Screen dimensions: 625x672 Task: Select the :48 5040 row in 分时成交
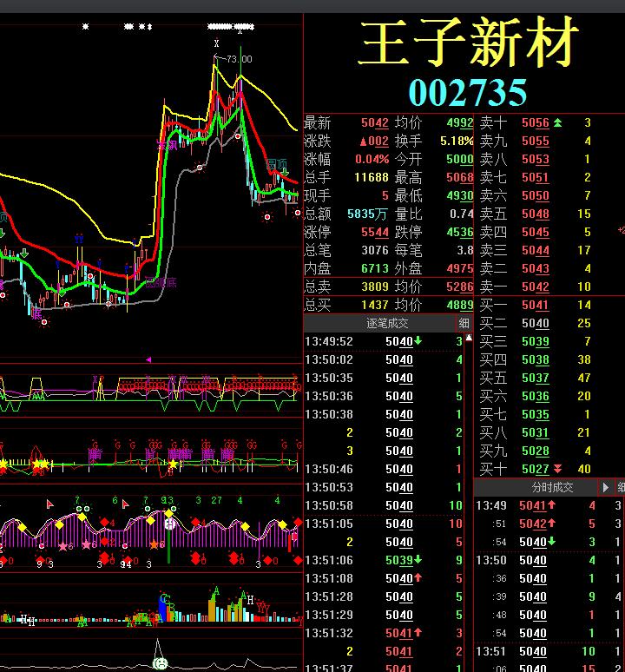pos(549,615)
